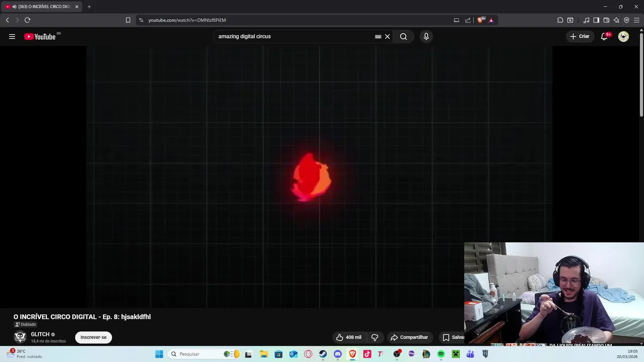Image resolution: width=644 pixels, height=362 pixels.
Task: Like the video with 408 mil
Action: (x=349, y=337)
